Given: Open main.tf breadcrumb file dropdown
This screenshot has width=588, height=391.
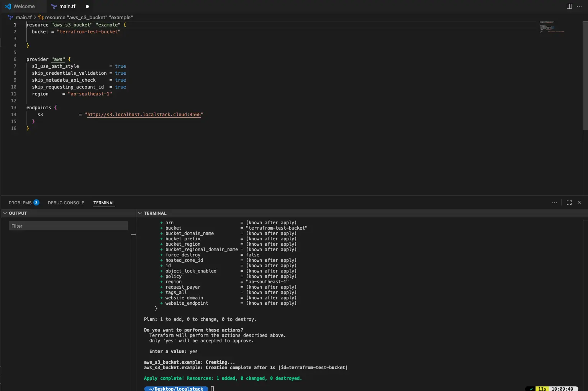Looking at the screenshot, I should (x=23, y=17).
